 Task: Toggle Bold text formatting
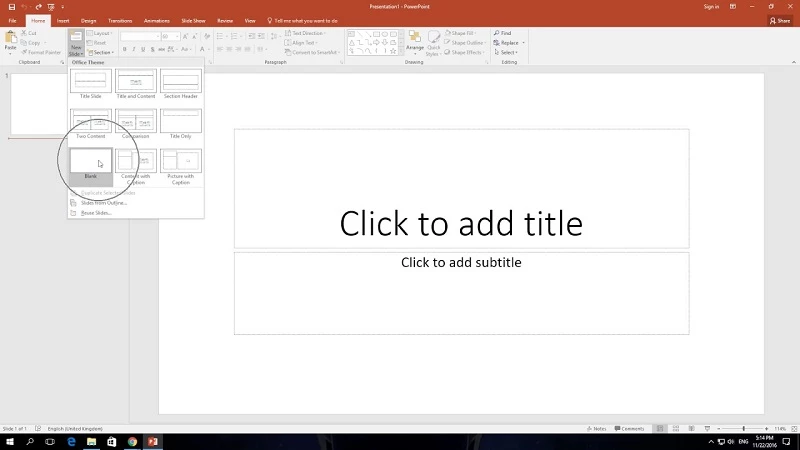(126, 49)
